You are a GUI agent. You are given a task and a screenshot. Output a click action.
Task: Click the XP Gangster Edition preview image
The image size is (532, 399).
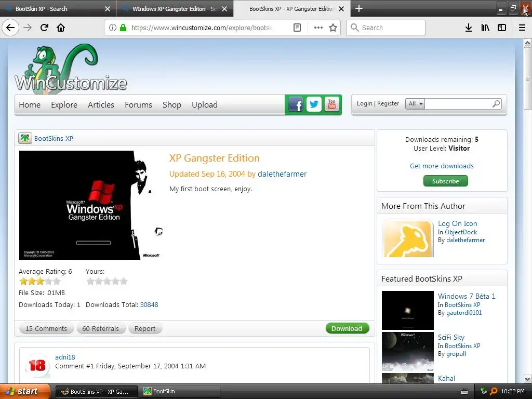[x=91, y=205]
